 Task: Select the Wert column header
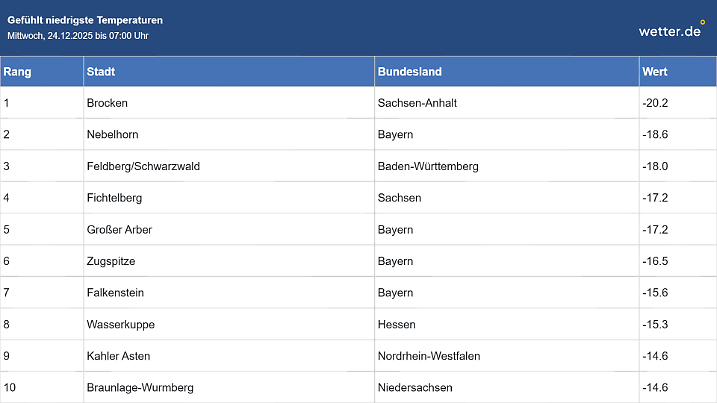coord(655,72)
